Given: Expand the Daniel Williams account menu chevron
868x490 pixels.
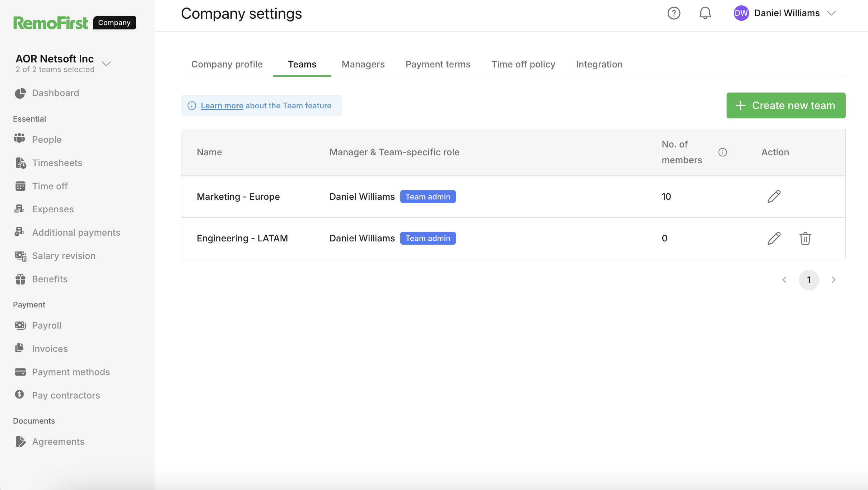Looking at the screenshot, I should [831, 13].
